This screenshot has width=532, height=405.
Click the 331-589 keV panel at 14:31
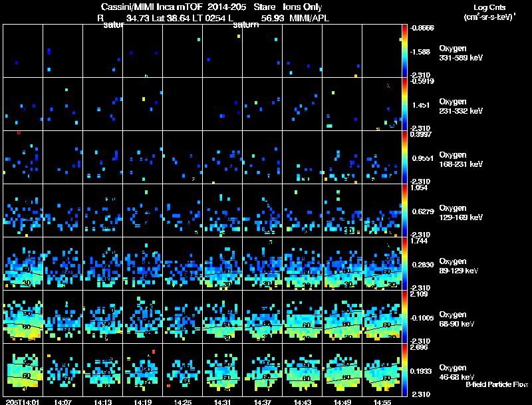click(x=222, y=51)
